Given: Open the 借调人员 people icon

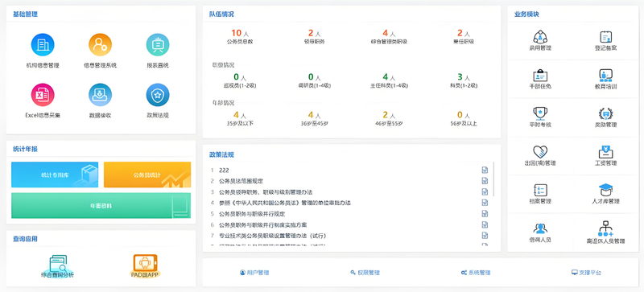Looking at the screenshot, I should pos(540,228).
